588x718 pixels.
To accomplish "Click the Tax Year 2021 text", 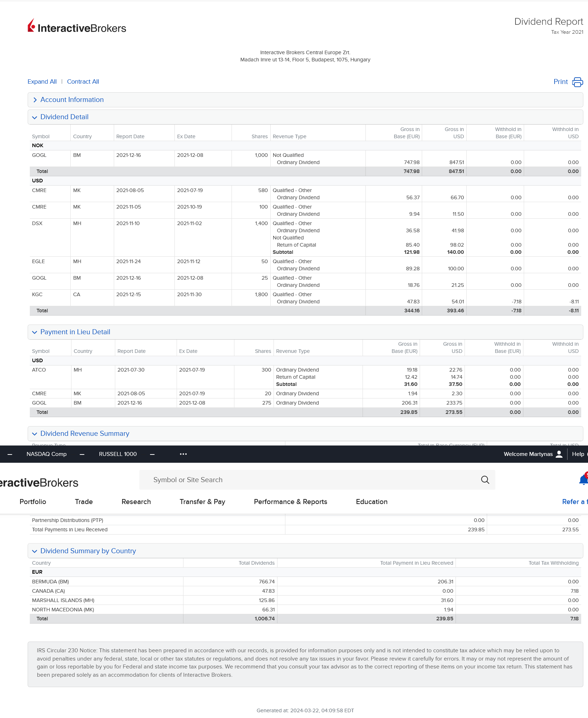I will [x=567, y=32].
